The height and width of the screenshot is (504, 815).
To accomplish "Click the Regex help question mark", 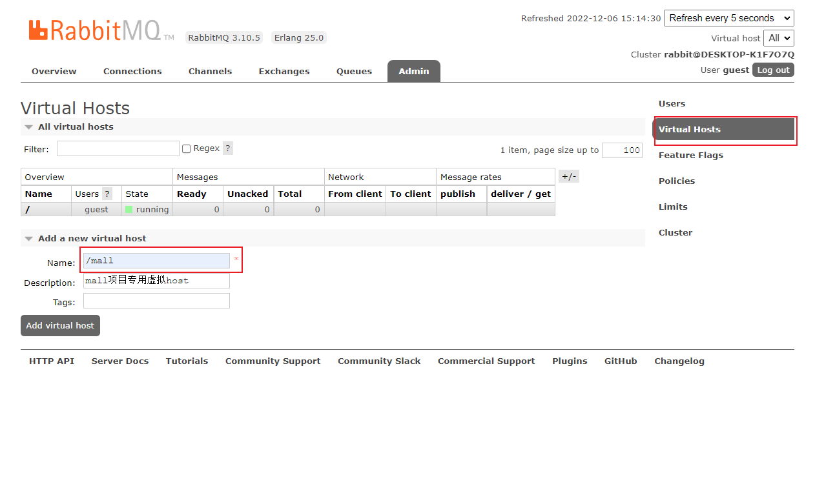I will pyautogui.click(x=228, y=148).
